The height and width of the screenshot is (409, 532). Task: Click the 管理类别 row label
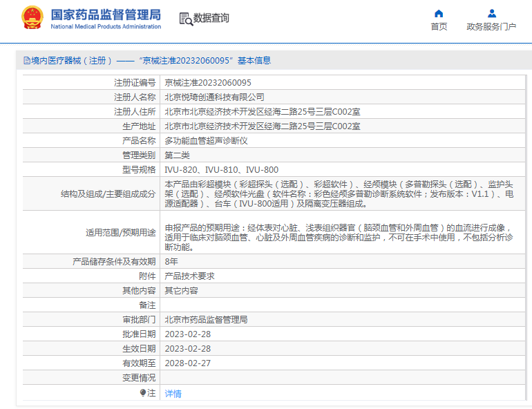tap(139, 155)
